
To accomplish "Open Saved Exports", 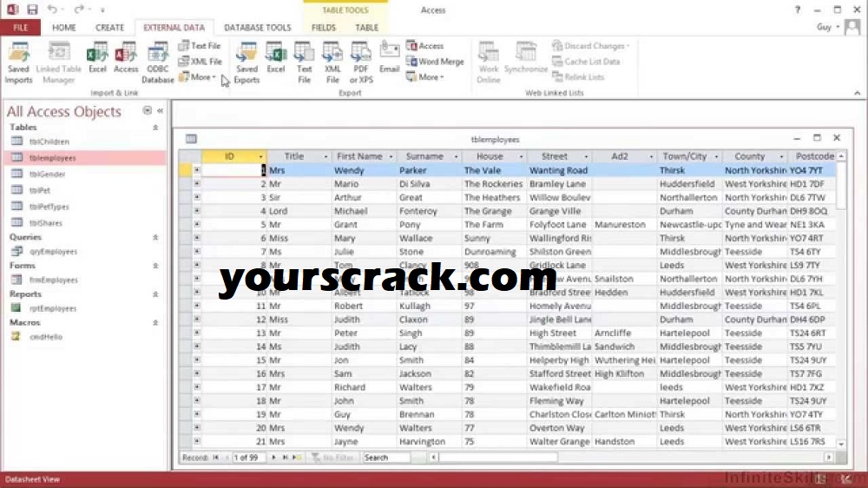I will [x=247, y=63].
